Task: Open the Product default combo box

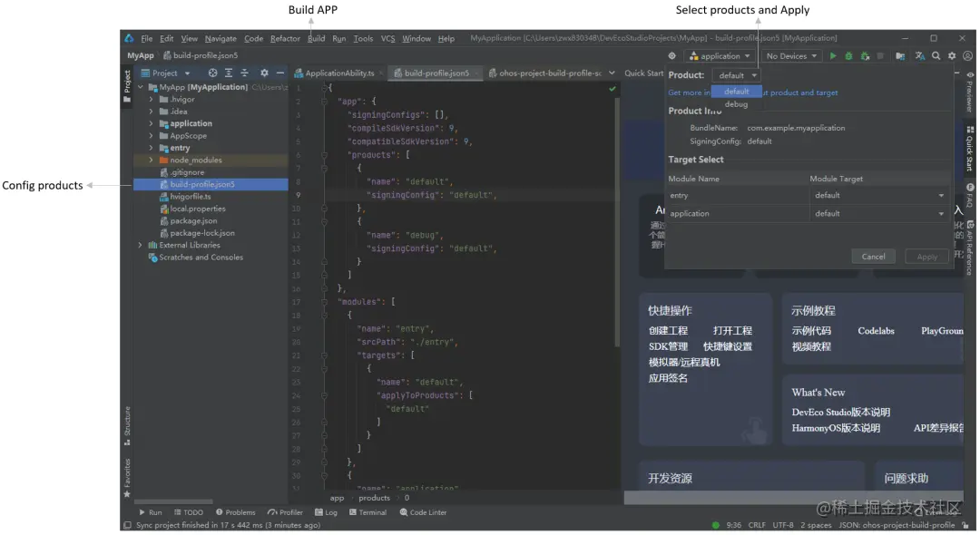Action: click(736, 75)
